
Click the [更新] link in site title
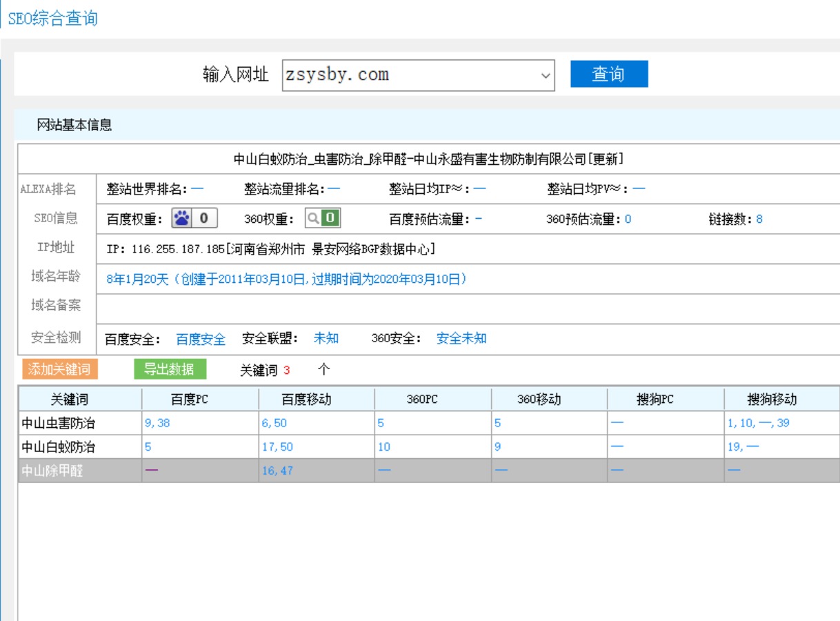(606, 159)
